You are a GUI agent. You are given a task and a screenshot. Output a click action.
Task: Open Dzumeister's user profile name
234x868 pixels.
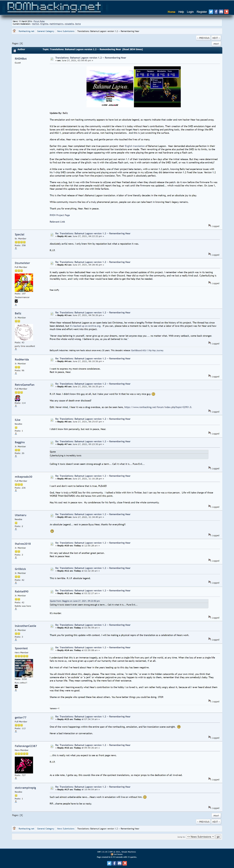point(22,263)
